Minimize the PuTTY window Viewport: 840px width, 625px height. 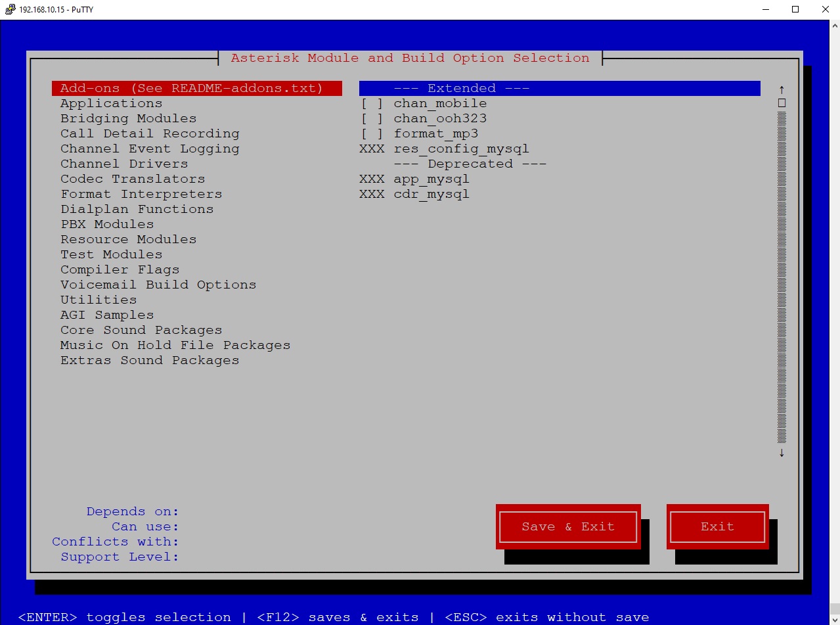click(765, 9)
